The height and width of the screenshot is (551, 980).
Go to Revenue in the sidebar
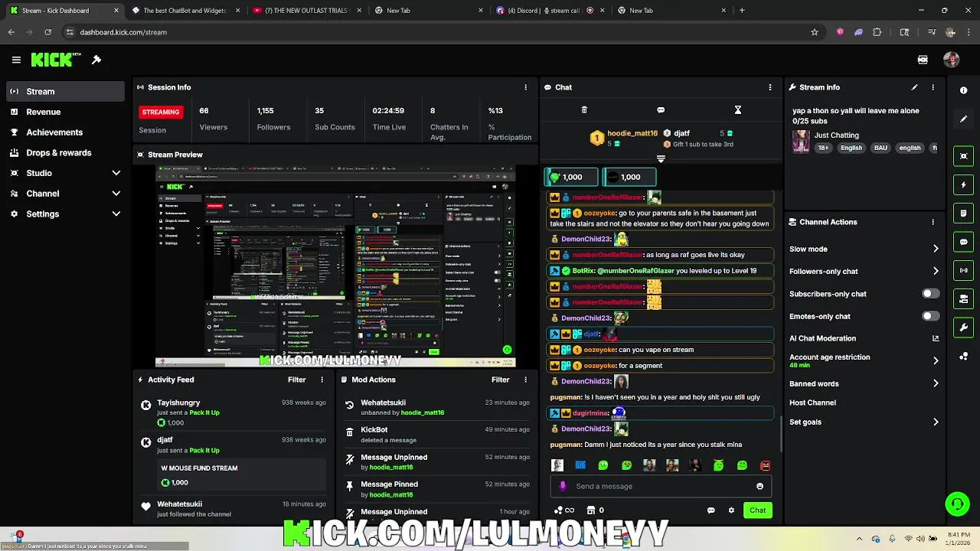coord(65,112)
